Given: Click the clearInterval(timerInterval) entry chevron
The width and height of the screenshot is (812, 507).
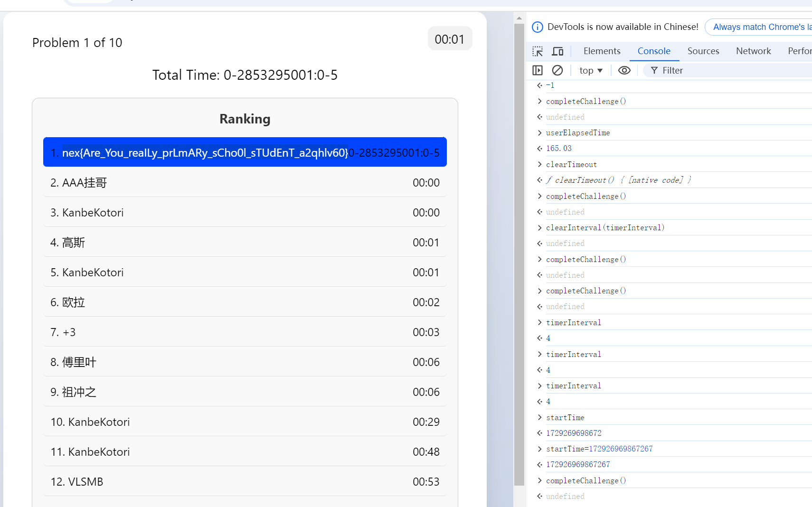Looking at the screenshot, I should click(539, 228).
